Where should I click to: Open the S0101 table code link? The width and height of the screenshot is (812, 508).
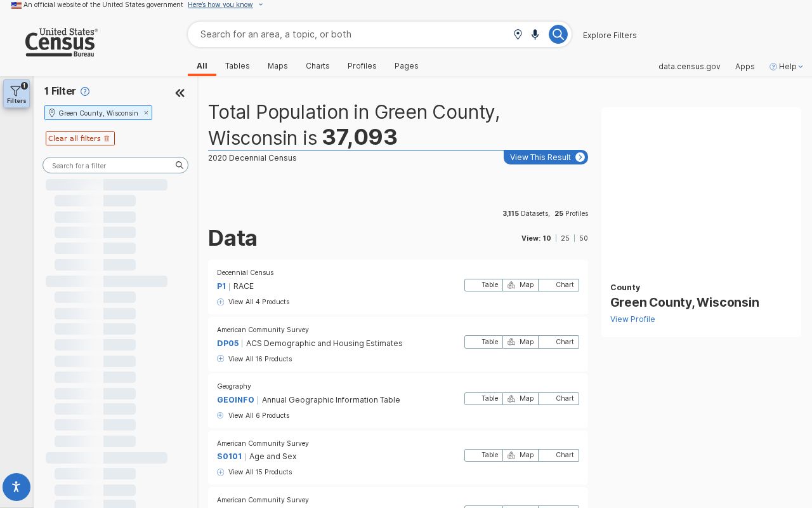pyautogui.click(x=229, y=457)
